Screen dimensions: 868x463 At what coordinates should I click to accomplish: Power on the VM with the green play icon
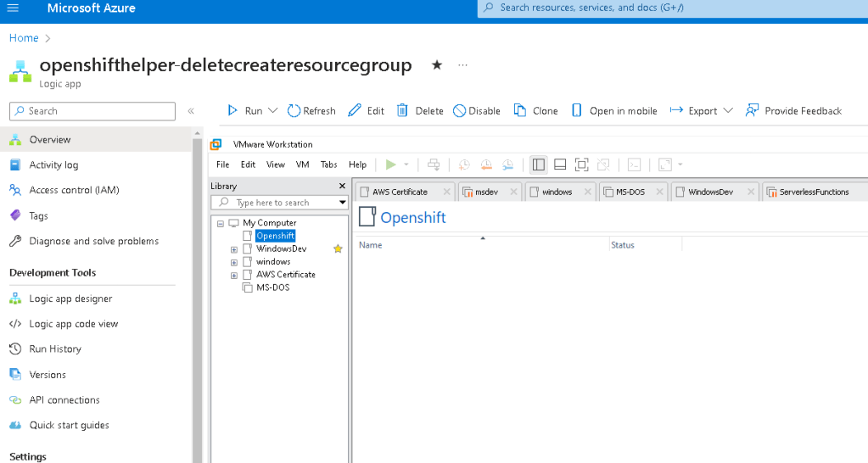tap(391, 165)
